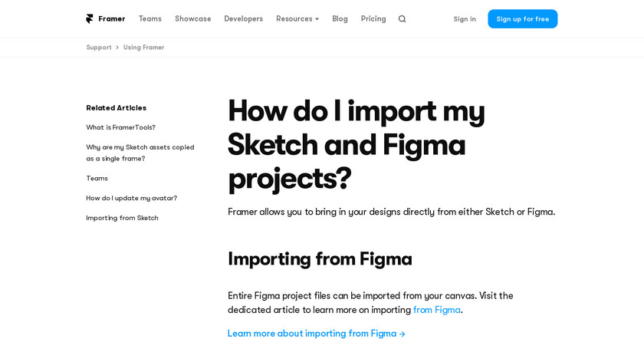The height and width of the screenshot is (362, 644).
Task: Open the Importing from Sketch article
Action: [122, 218]
